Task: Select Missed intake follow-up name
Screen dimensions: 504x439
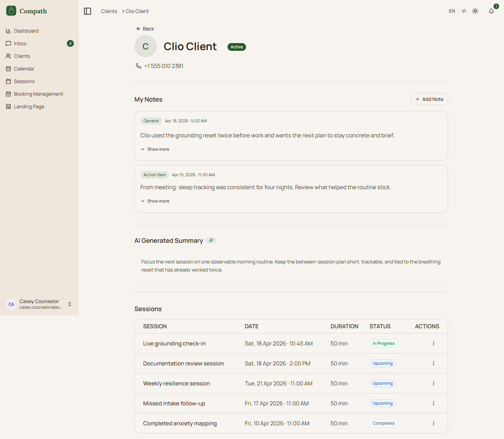Action: pyautogui.click(x=174, y=403)
